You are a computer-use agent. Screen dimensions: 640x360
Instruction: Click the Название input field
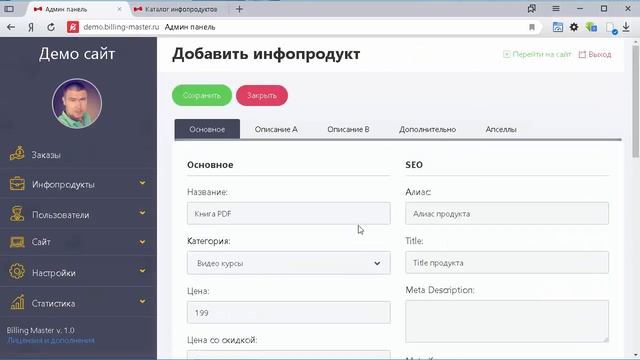[x=289, y=213]
